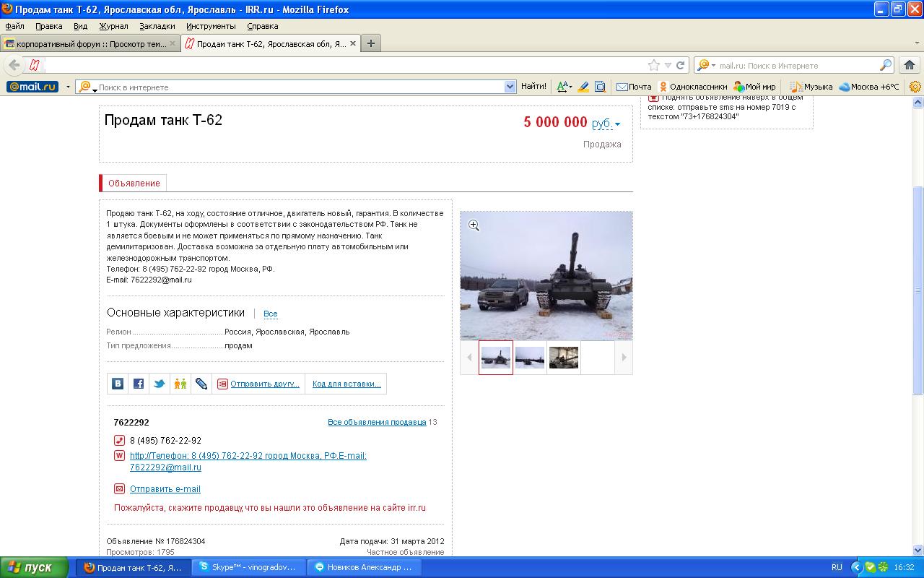Open the font size AA dropdown in toolbar
Image resolution: width=924 pixels, height=578 pixels.
564,87
